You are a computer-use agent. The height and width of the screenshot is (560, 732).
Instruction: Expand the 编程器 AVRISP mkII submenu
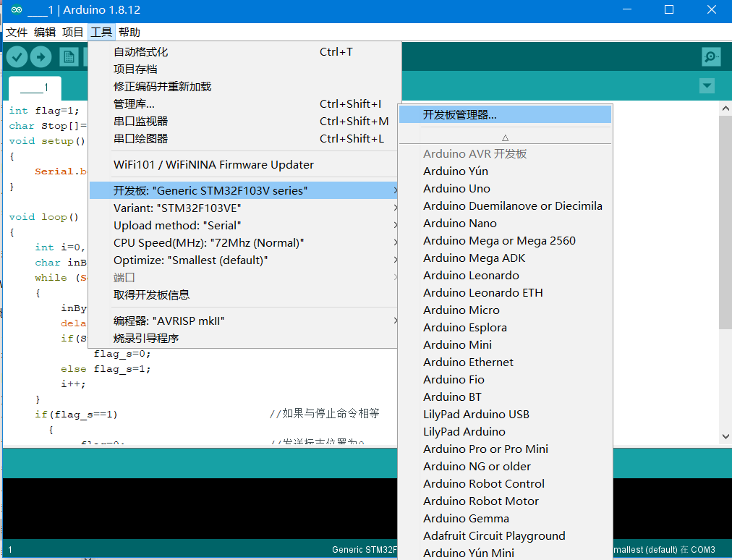[x=243, y=321]
